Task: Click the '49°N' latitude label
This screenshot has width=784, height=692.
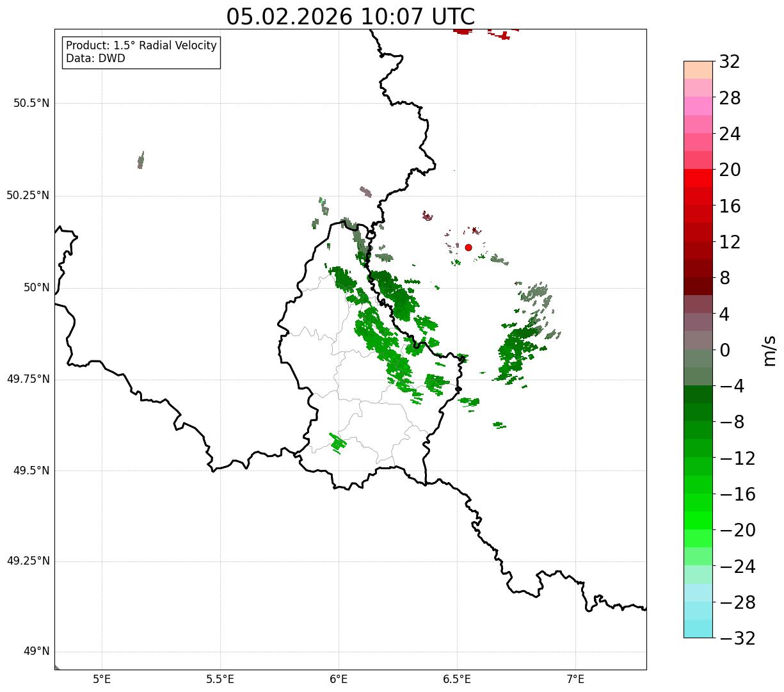Action: coord(36,652)
